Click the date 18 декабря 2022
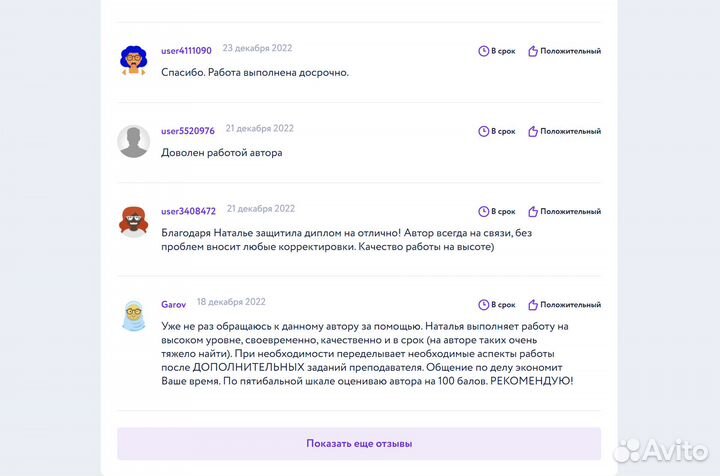 coord(231,302)
